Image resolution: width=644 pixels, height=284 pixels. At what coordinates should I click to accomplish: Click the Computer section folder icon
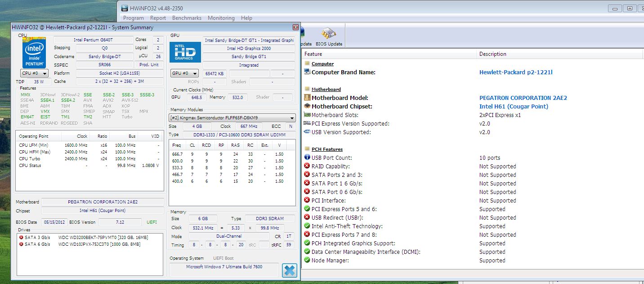click(x=307, y=64)
